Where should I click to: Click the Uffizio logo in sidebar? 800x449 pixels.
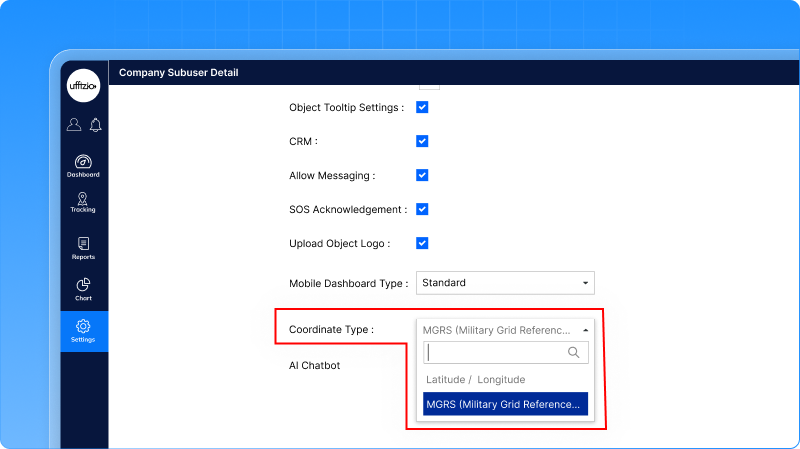click(84, 86)
